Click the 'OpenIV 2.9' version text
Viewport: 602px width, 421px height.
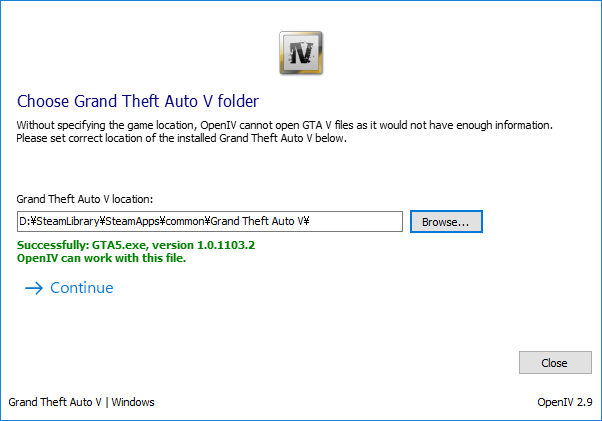pos(565,402)
